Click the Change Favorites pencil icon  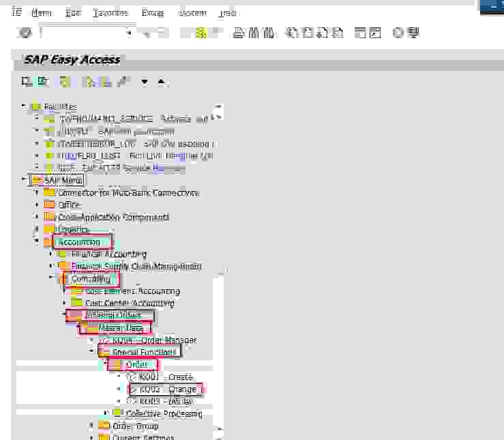pos(123,82)
